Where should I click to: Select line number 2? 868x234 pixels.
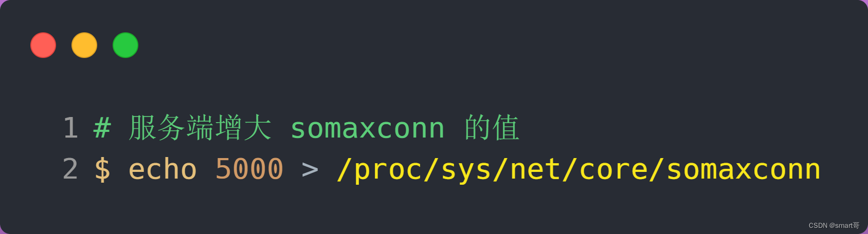[70, 169]
